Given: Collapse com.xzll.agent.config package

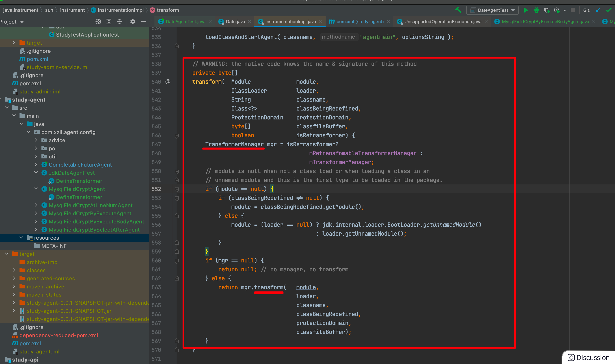Looking at the screenshot, I should tap(29, 132).
